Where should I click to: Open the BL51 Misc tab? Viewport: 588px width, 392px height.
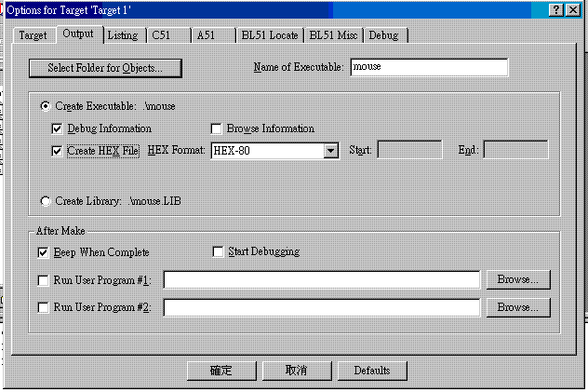(x=333, y=35)
